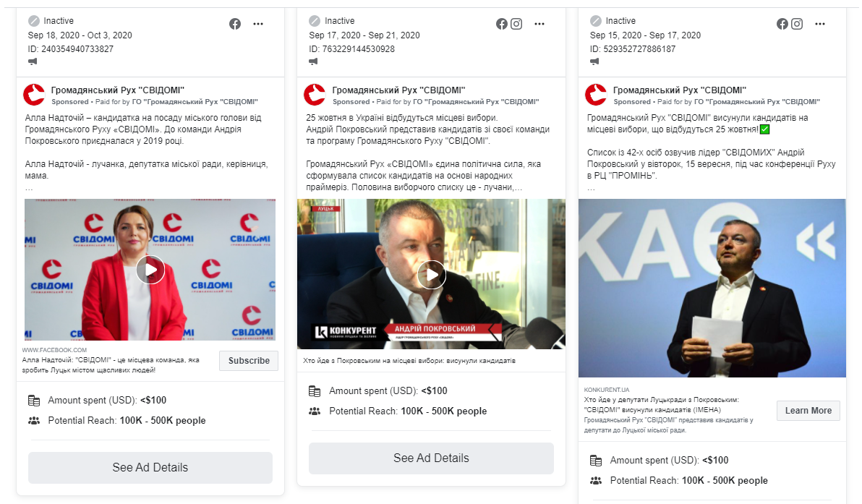Click megaphone icon under ID 240354940733827
The image size is (862, 504).
pyautogui.click(x=33, y=61)
